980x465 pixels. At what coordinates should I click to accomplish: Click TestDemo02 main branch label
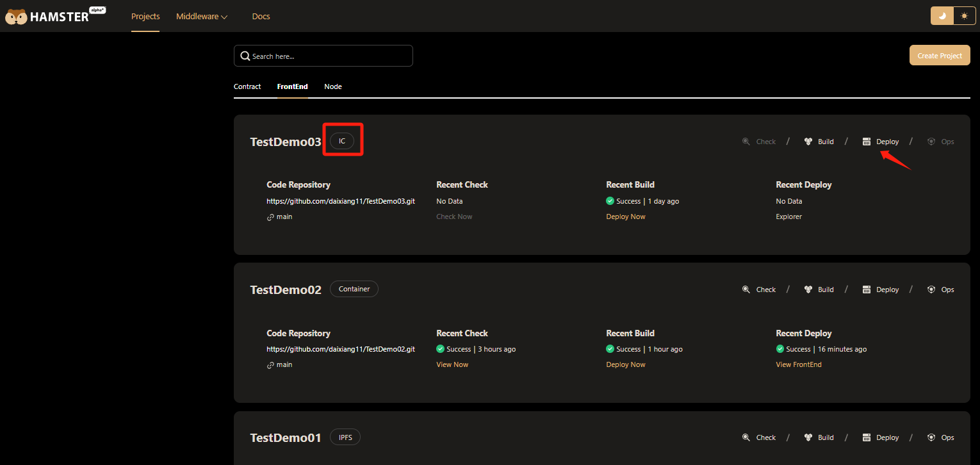(x=284, y=364)
